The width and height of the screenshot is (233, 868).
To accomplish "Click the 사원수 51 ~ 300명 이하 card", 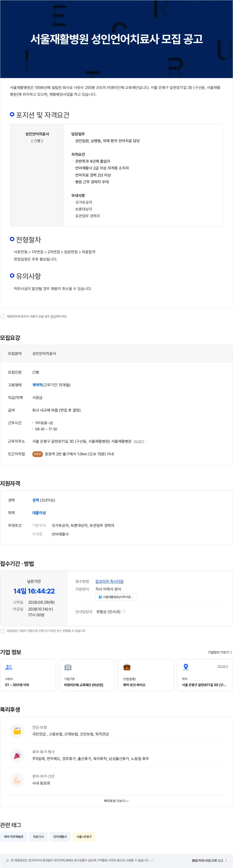I will click(x=28, y=675).
